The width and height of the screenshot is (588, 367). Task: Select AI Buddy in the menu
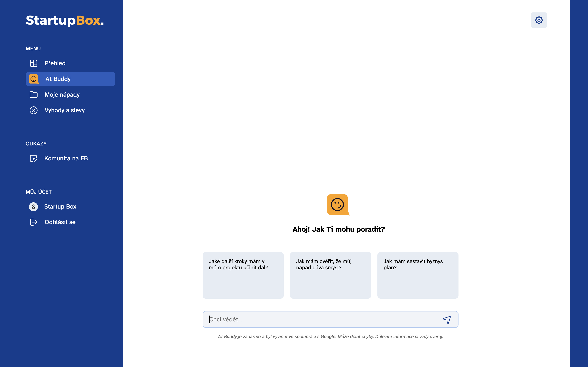coord(58,79)
